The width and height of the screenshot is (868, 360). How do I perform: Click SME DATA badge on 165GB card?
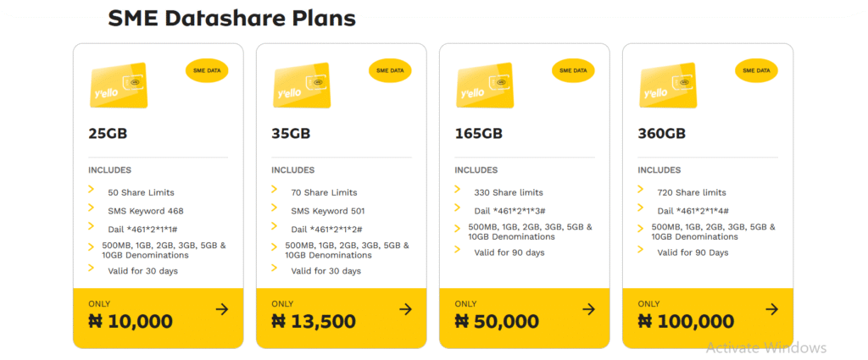(573, 71)
